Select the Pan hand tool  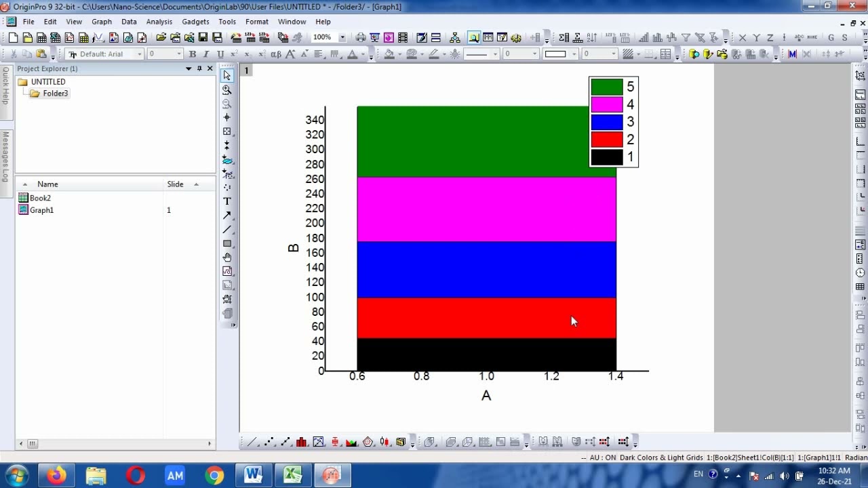click(x=227, y=258)
